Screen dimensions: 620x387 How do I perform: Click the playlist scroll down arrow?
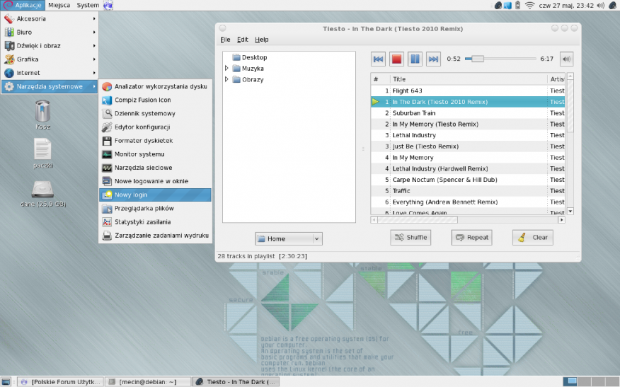(570, 211)
